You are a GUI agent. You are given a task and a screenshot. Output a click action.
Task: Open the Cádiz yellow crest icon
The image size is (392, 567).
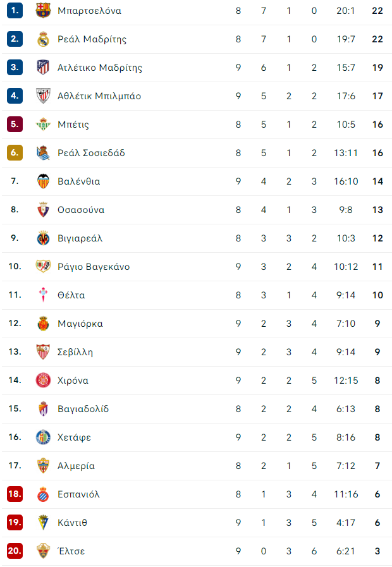click(x=43, y=523)
